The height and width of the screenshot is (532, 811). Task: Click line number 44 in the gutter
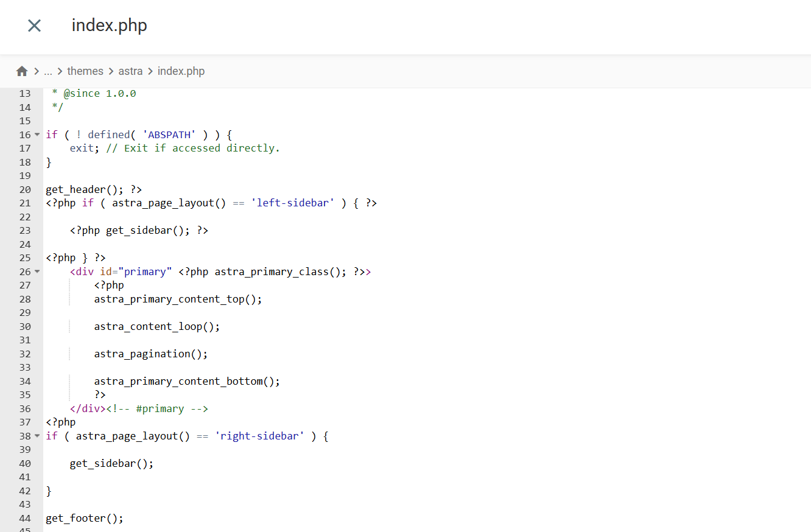[x=25, y=518]
